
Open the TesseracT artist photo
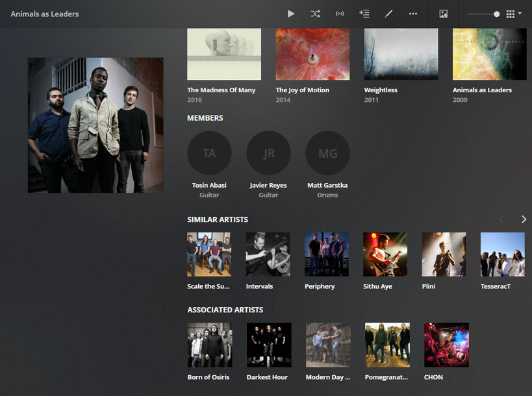coord(503,254)
